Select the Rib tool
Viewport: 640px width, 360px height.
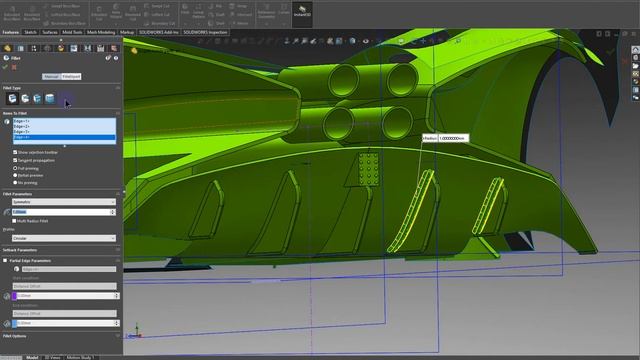click(215, 6)
